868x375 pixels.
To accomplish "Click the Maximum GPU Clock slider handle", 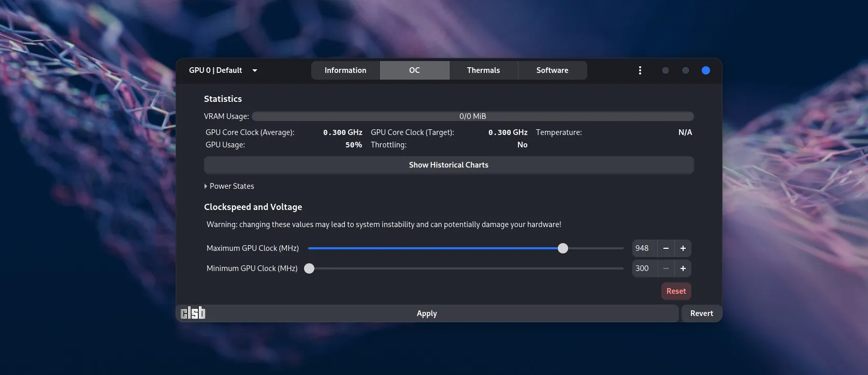I will (563, 248).
